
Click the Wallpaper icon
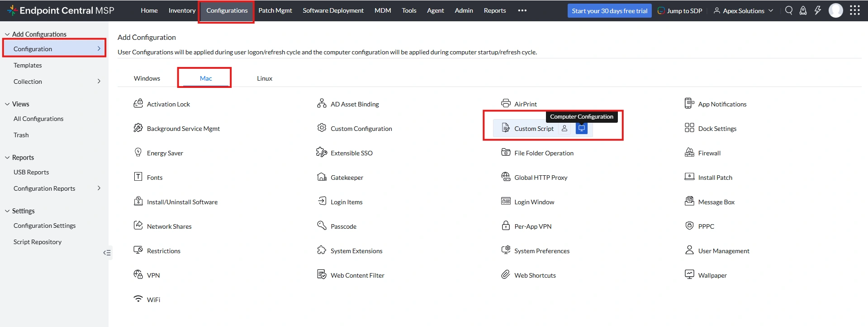coord(689,274)
